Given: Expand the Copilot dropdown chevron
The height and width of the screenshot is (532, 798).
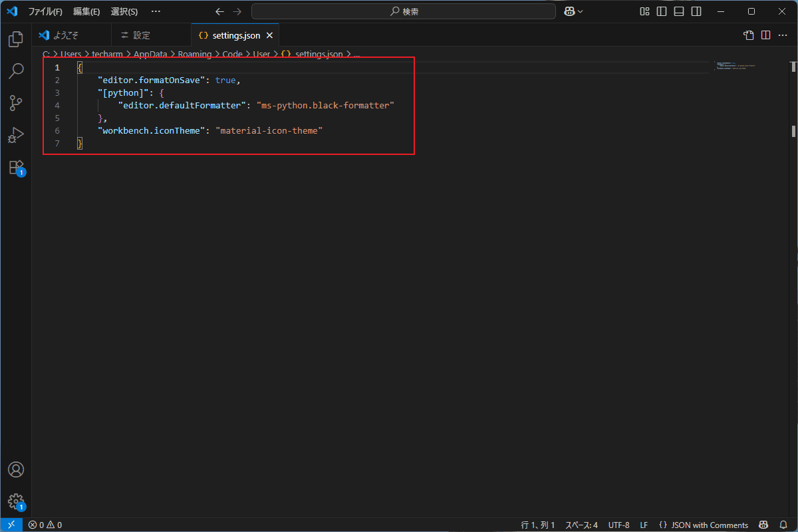Looking at the screenshot, I should [581, 11].
